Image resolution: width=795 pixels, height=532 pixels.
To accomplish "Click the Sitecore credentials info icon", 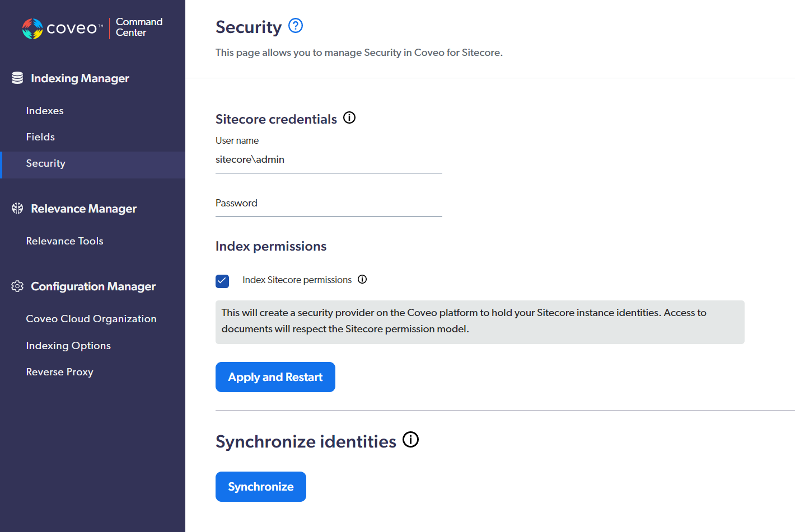I will 349,117.
